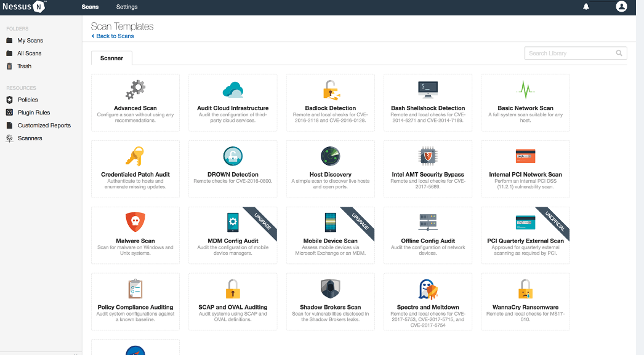Open Plugin Rules in sidebar
The image size is (644, 355).
[x=34, y=113]
